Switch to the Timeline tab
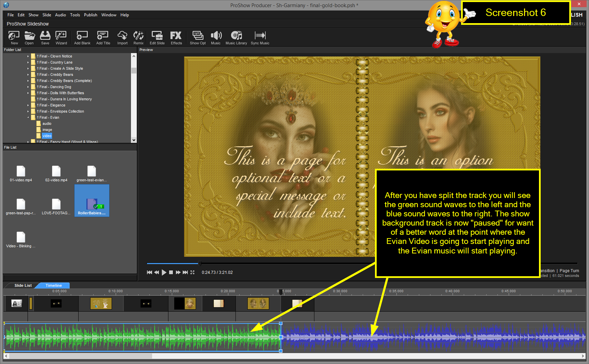The height and width of the screenshot is (364, 589). 54,285
